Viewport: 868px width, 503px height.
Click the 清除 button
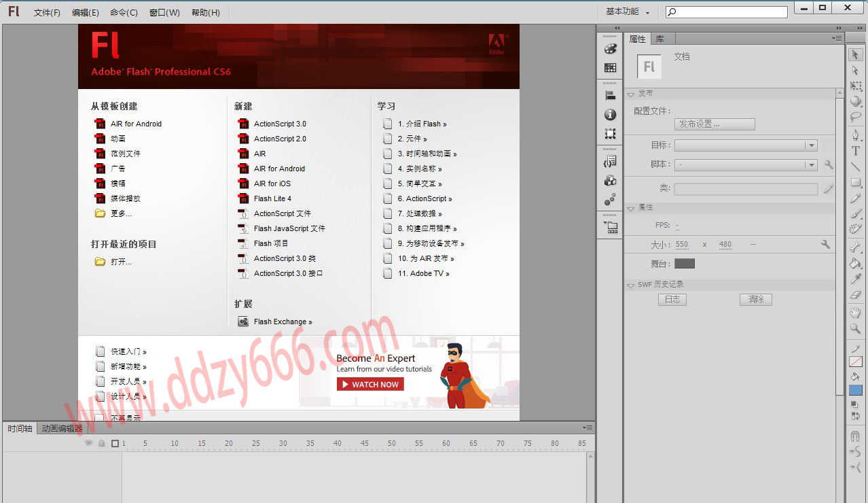coord(756,299)
